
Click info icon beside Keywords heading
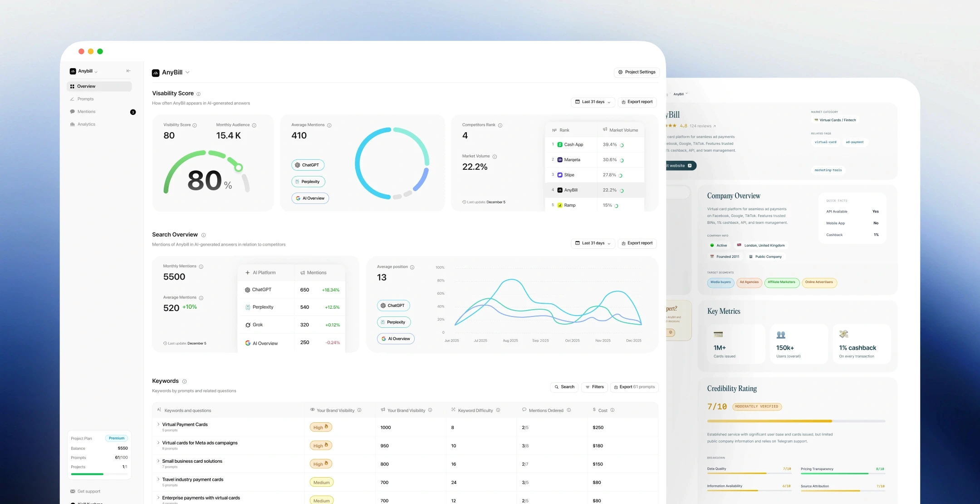point(184,381)
